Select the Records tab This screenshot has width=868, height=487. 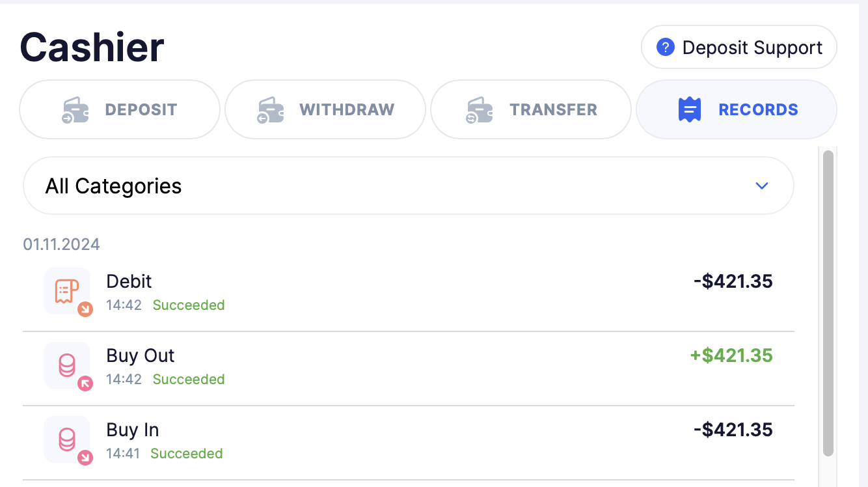[x=737, y=109]
